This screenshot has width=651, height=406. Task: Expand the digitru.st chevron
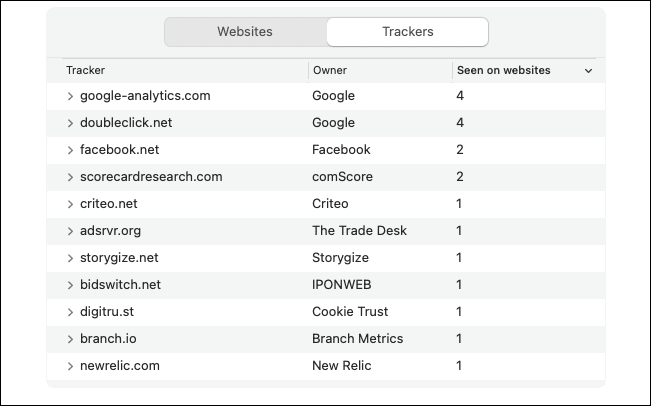click(x=70, y=312)
